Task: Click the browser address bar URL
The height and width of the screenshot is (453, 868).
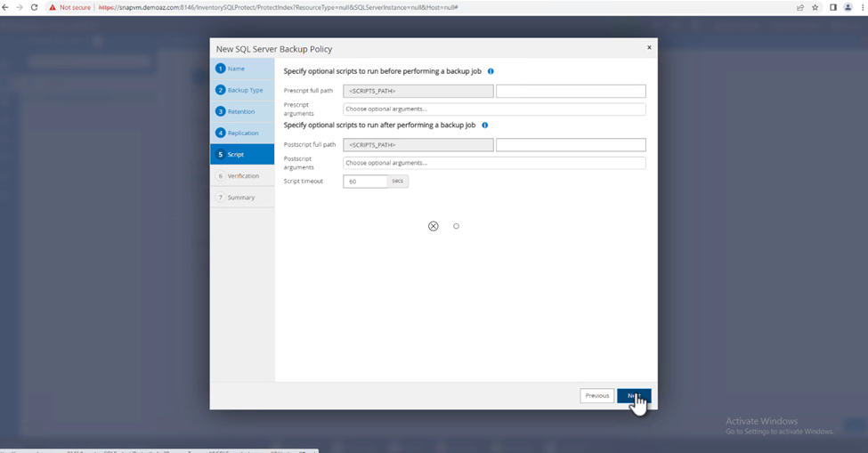Action: (x=278, y=8)
